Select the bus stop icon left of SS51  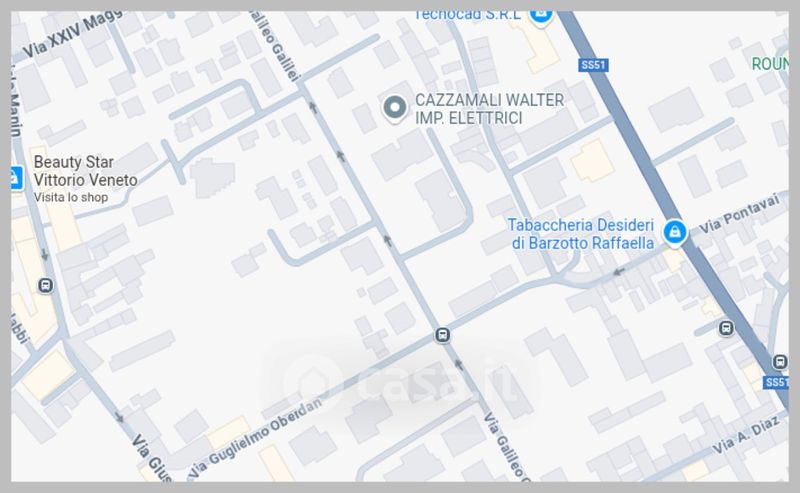[x=727, y=328]
